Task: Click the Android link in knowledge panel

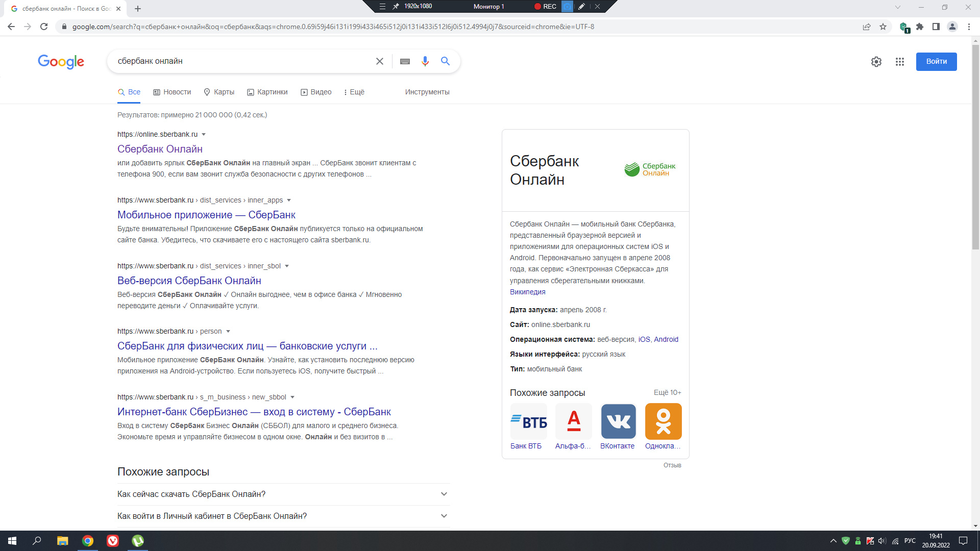Action: point(666,339)
